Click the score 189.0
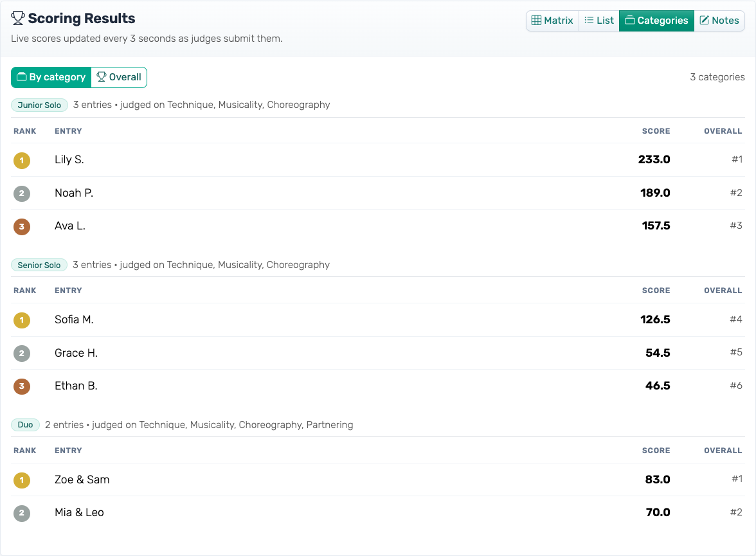756x556 pixels. pos(654,193)
